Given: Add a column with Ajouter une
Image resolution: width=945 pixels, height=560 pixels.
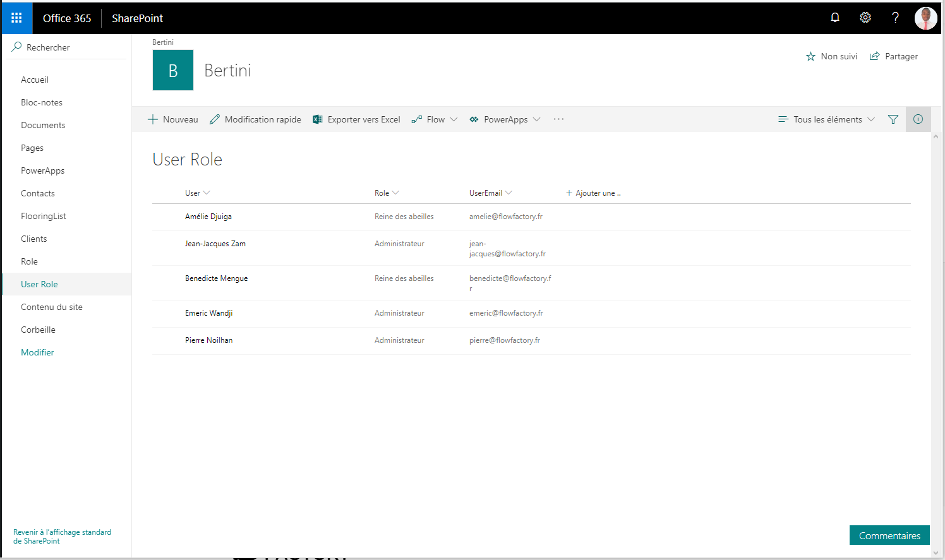Looking at the screenshot, I should 593,193.
